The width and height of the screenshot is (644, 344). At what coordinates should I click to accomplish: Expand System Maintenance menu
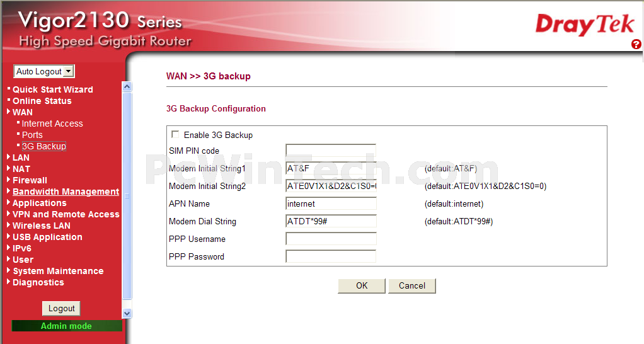(58, 271)
